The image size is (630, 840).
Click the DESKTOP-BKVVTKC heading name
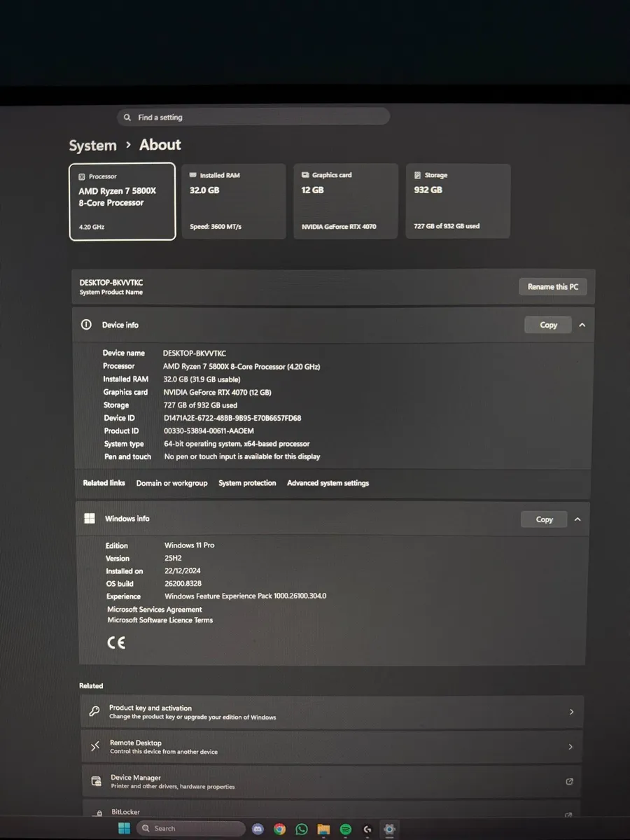click(111, 282)
